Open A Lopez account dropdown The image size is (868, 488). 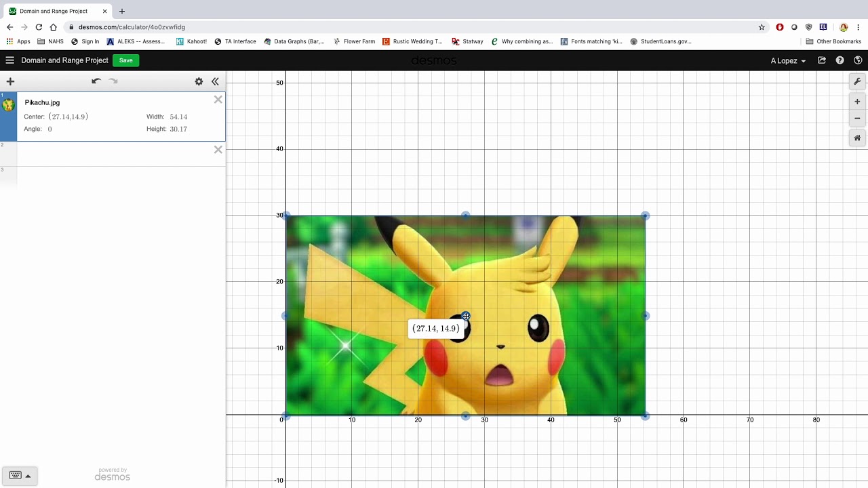click(788, 61)
